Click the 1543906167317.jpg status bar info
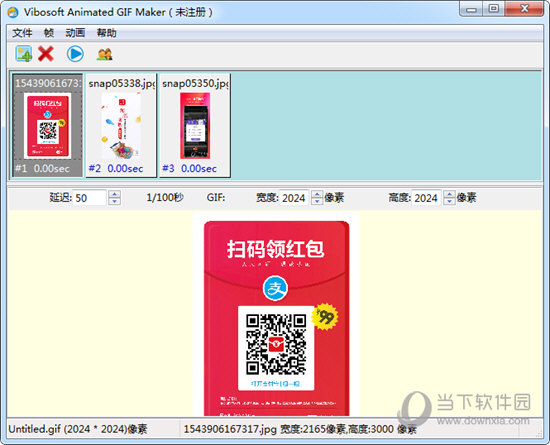Viewport: 550px width, 445px height. pos(300,429)
